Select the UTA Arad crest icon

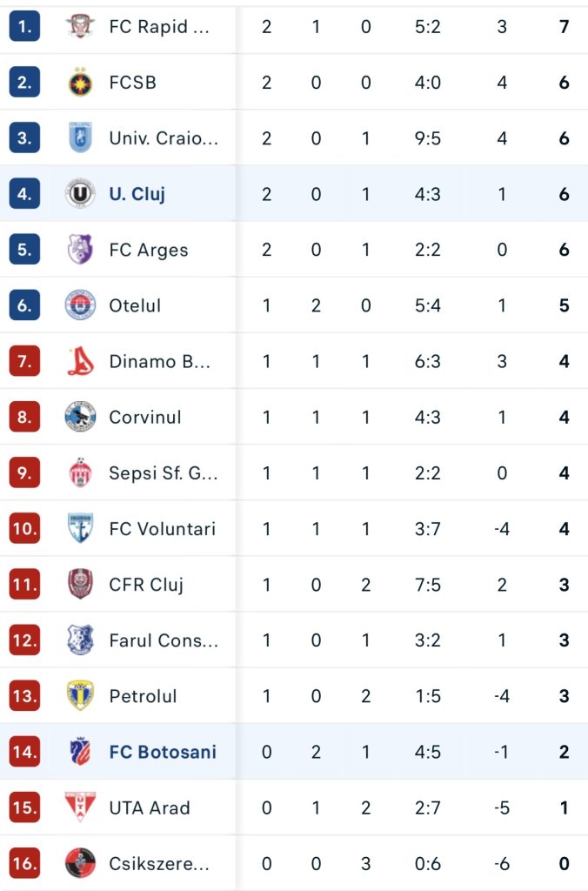80,807
